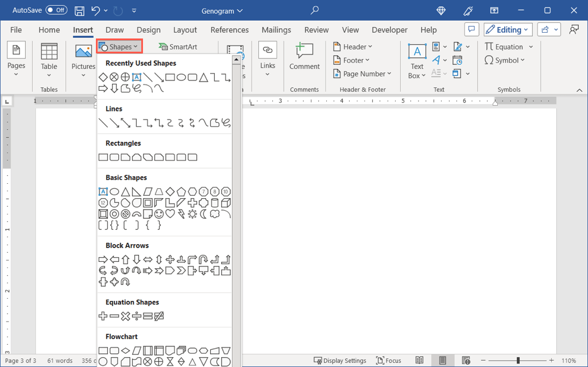Pick the Smiley Face shape
This screenshot has width=588, height=367.
[x=159, y=214]
